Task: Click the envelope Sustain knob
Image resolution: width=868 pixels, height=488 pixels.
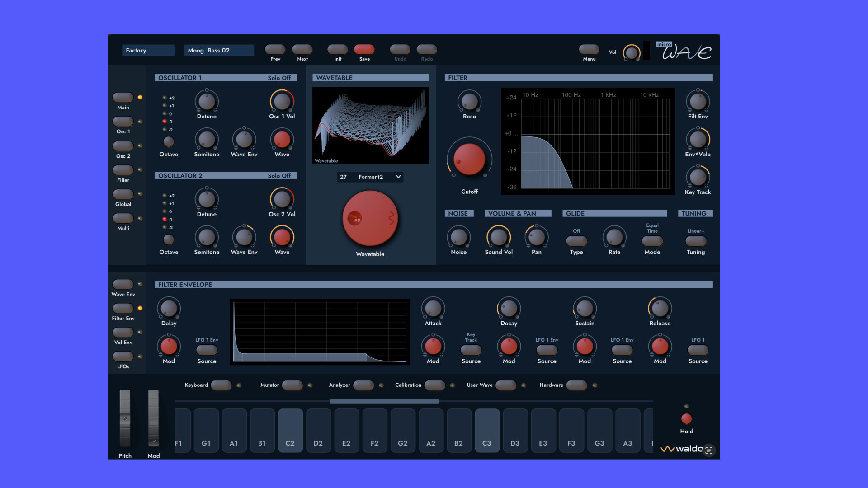Action: (x=585, y=308)
